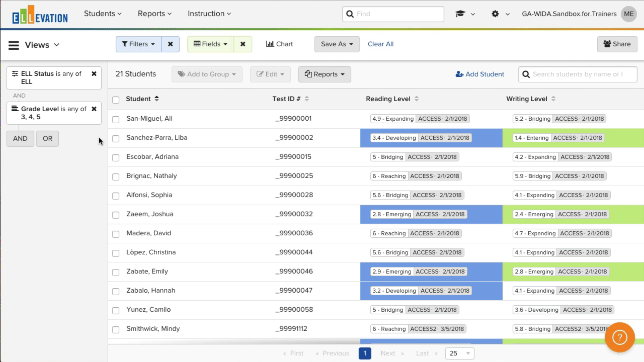Open the Chart view
Image resolution: width=644 pixels, height=362 pixels.
pyautogui.click(x=279, y=44)
